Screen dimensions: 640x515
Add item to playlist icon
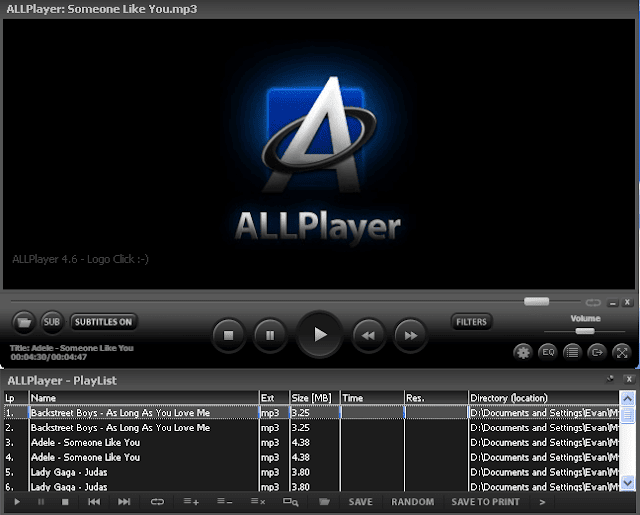tap(191, 502)
